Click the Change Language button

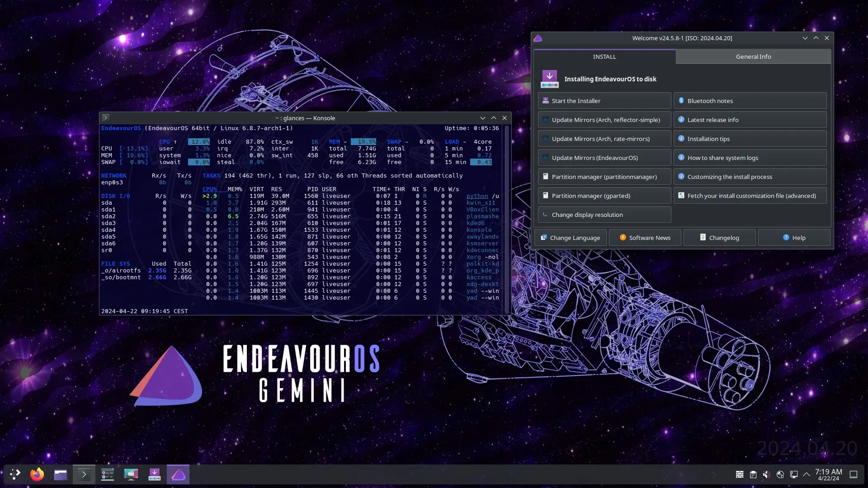(571, 238)
